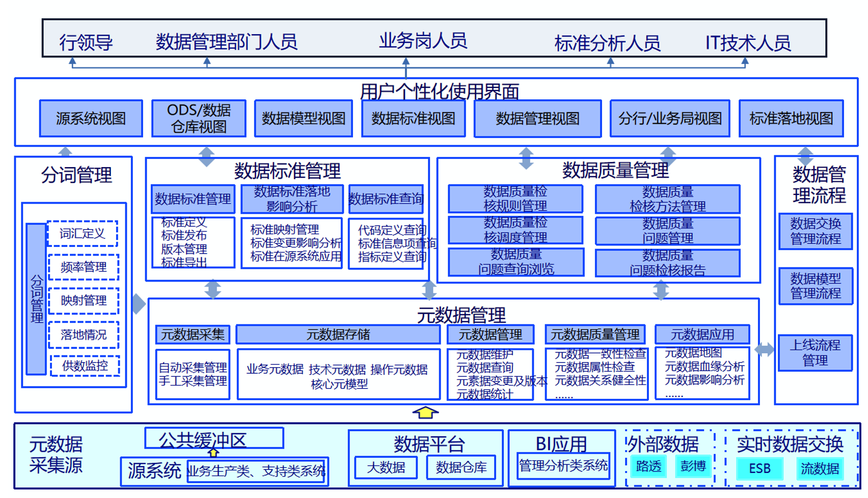Viewport: 868px width, 498px height.
Task: Click the 代码定义查询 text
Action: click(x=392, y=230)
